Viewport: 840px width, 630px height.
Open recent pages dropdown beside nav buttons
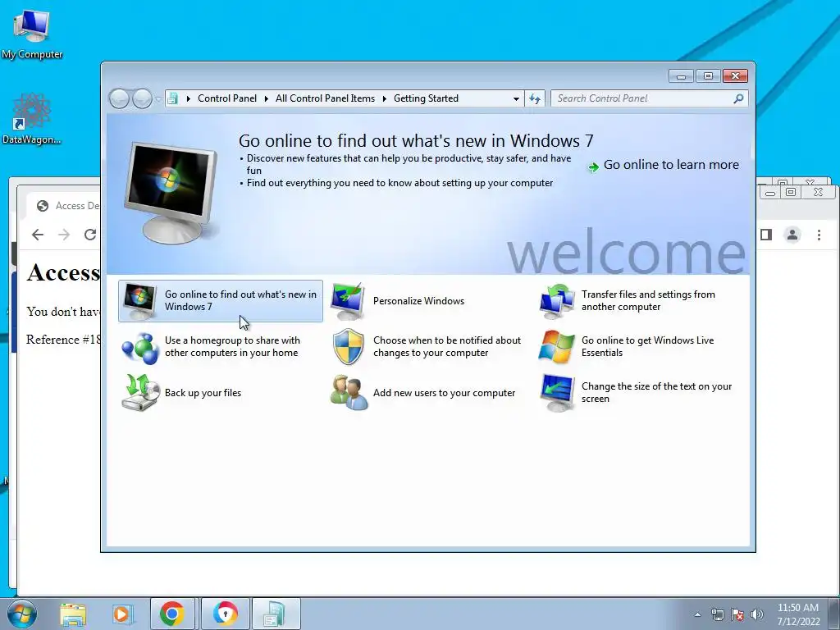pyautogui.click(x=158, y=99)
